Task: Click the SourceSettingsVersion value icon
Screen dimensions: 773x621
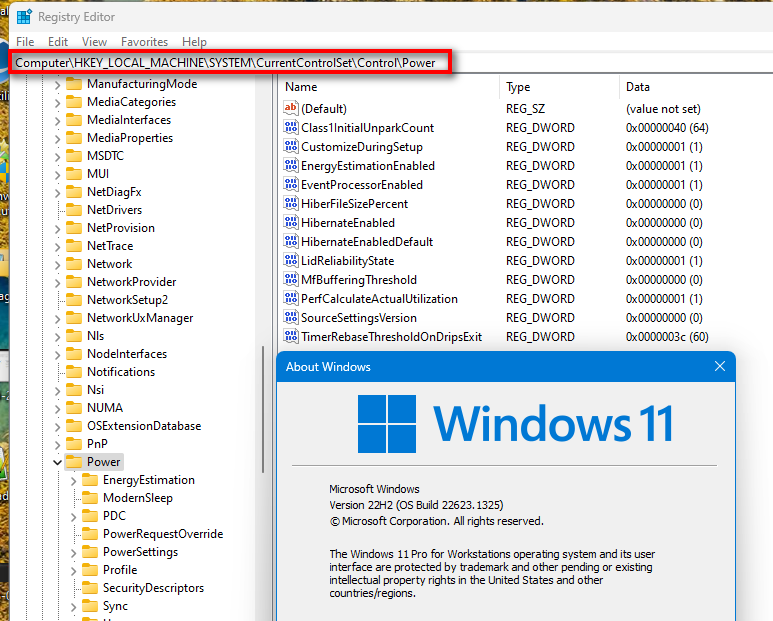Action: click(291, 317)
